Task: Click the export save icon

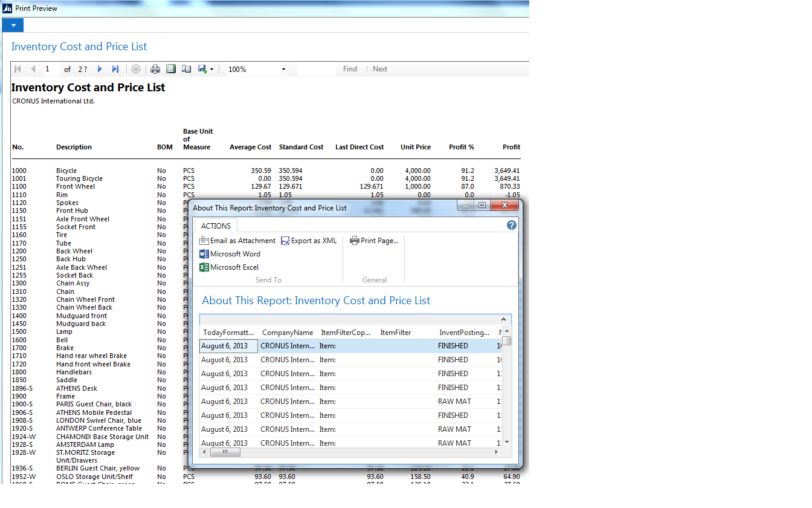Action: [202, 70]
